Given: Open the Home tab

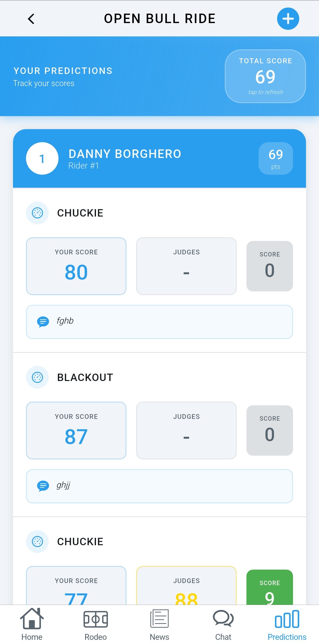Looking at the screenshot, I should pos(32,624).
